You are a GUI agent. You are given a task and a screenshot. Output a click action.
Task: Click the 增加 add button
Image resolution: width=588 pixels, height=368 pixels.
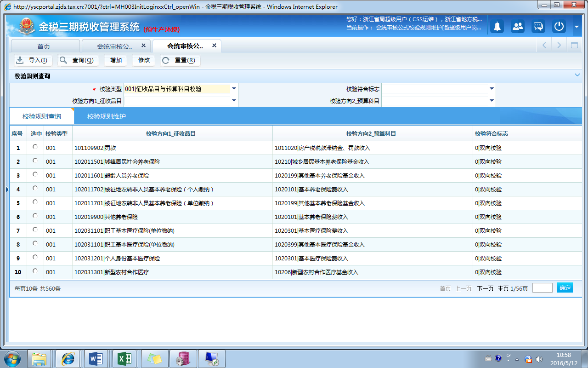tap(116, 60)
